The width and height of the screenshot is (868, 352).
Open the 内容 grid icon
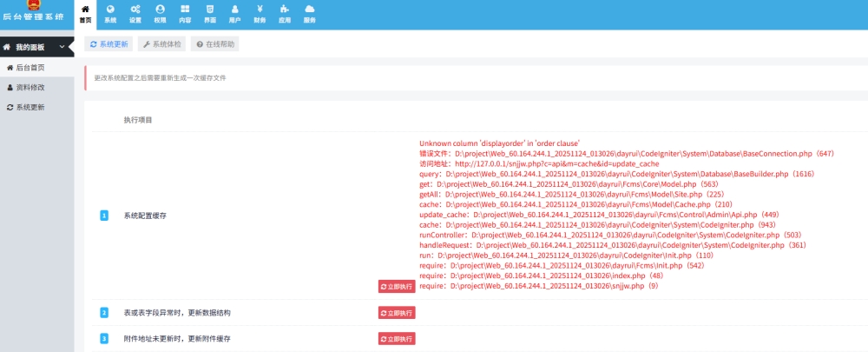click(185, 13)
